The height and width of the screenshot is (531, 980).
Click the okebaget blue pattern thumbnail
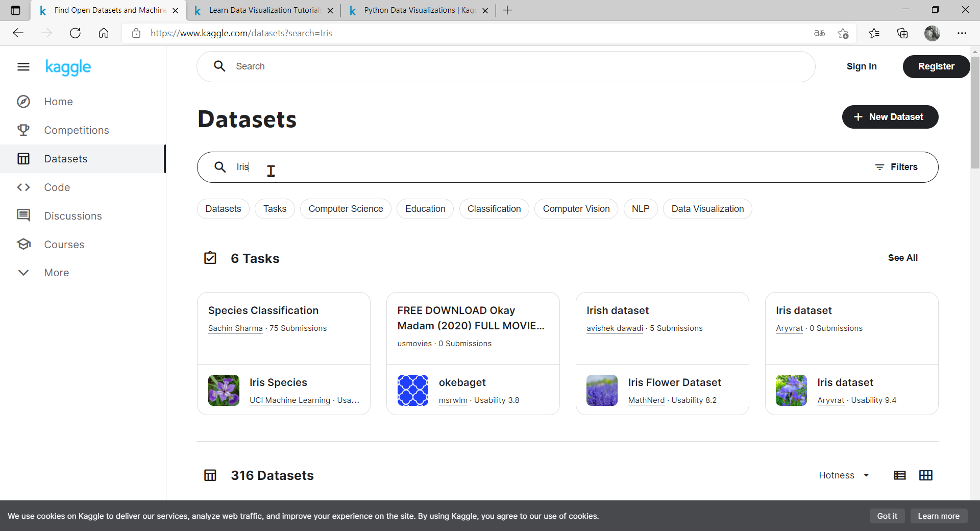click(413, 391)
